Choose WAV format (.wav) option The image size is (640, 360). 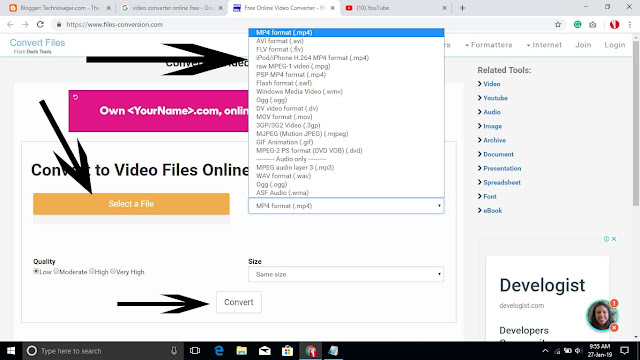pos(346,176)
